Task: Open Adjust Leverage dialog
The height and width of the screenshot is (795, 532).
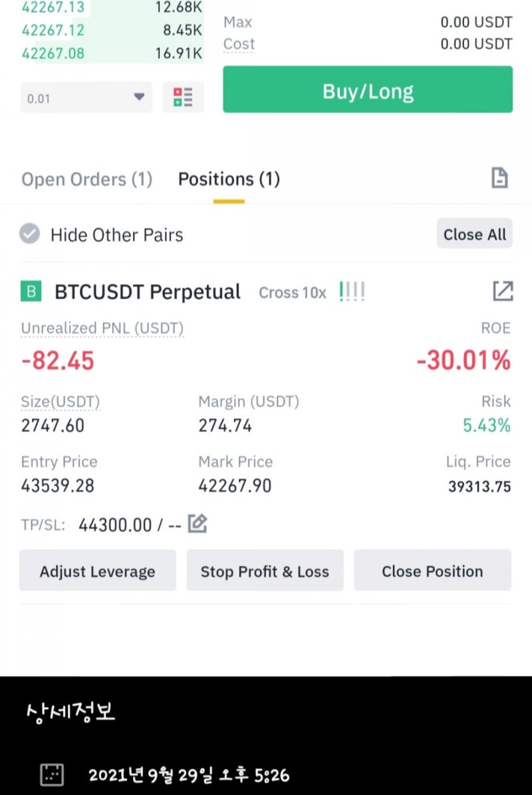Action: 98,570
